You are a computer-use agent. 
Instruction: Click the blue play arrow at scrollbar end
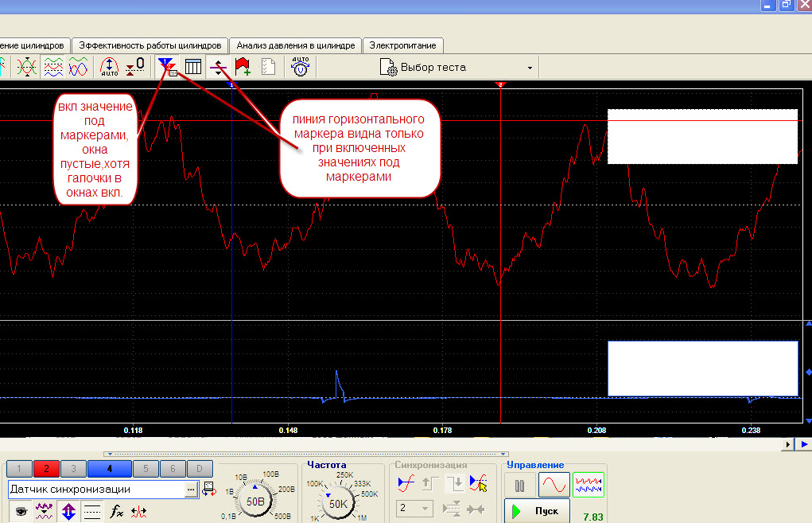[804, 444]
